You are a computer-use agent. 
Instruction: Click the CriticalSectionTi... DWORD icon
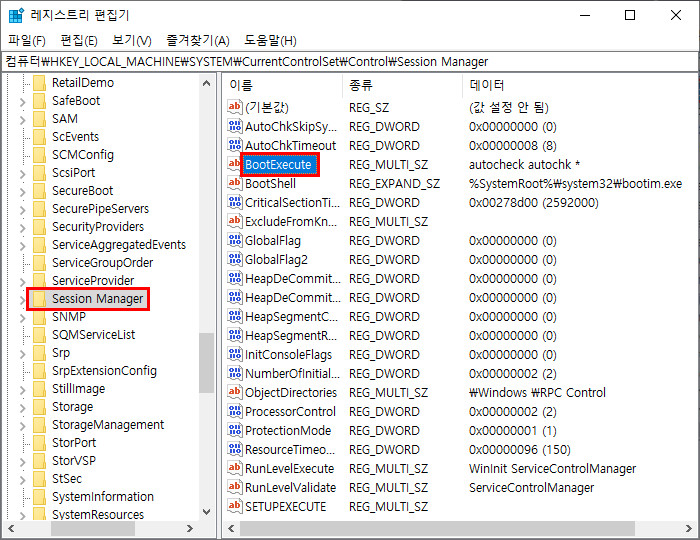[234, 202]
